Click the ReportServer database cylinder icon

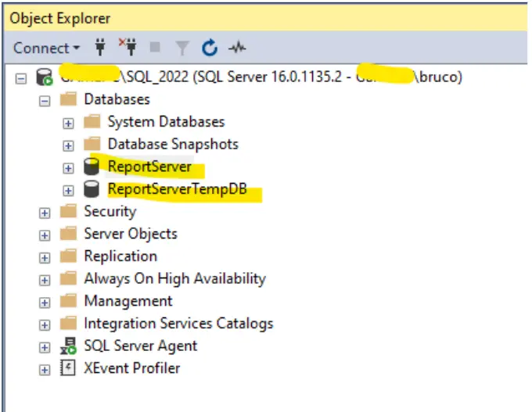92,167
